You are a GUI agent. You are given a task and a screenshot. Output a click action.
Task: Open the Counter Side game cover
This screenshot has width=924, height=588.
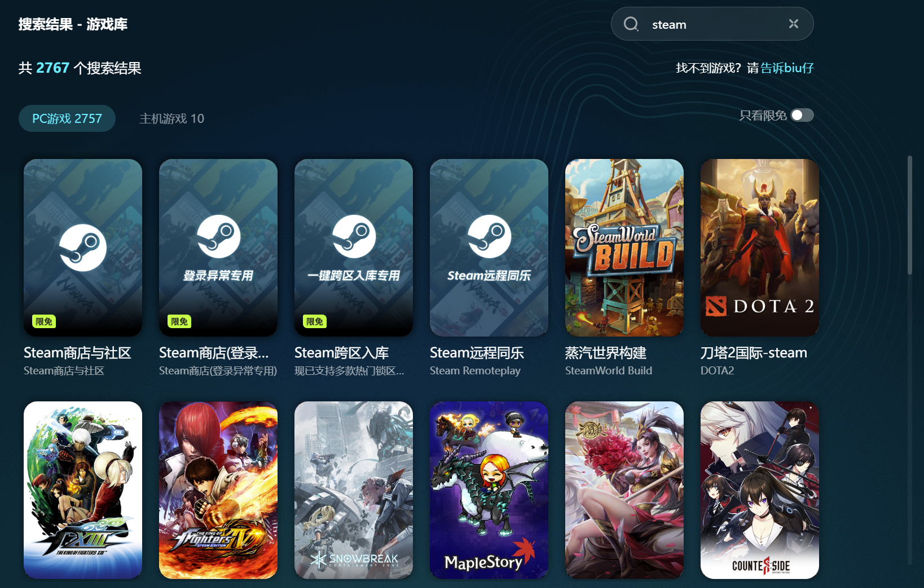760,489
